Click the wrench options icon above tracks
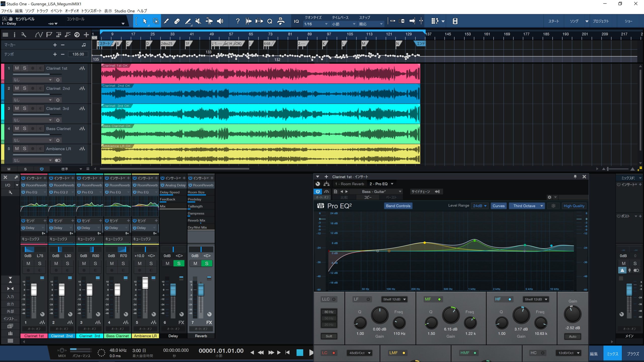644x362 pixels. pyautogui.click(x=24, y=35)
